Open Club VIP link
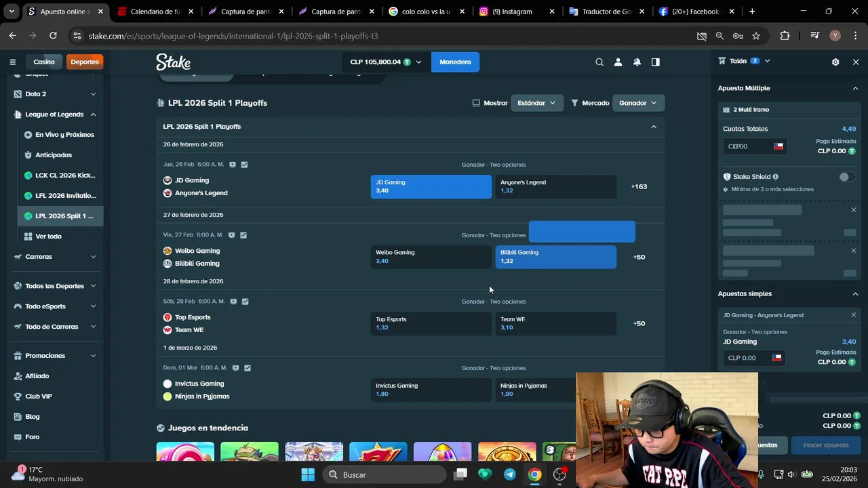The width and height of the screenshot is (868, 488). click(x=39, y=396)
